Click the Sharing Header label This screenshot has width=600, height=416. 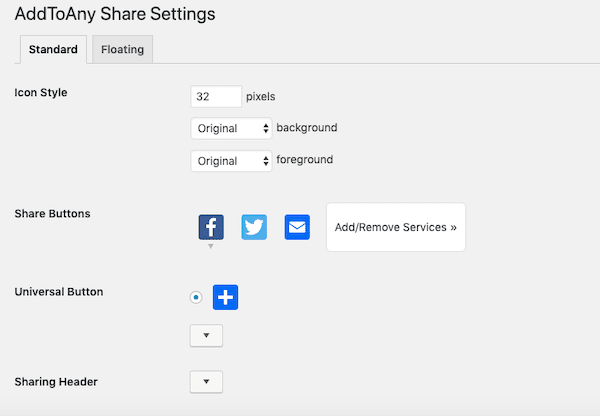pos(56,382)
